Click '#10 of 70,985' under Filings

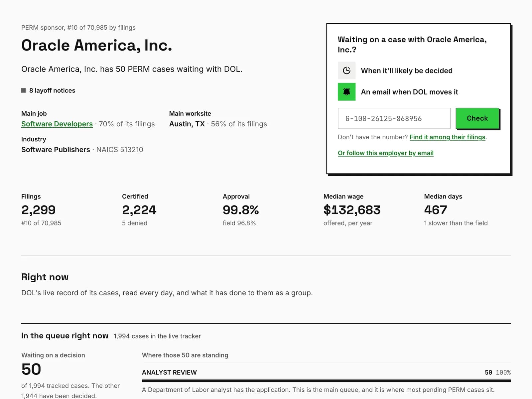(41, 223)
